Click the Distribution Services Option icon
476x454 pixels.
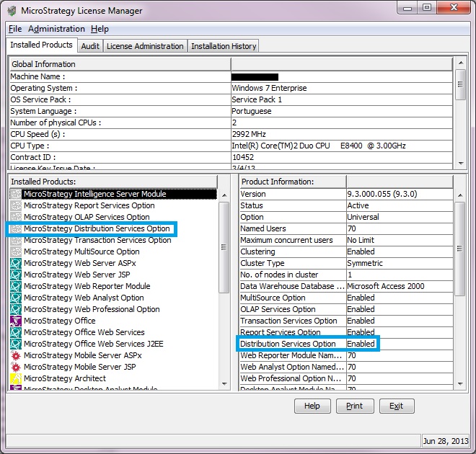(16, 228)
